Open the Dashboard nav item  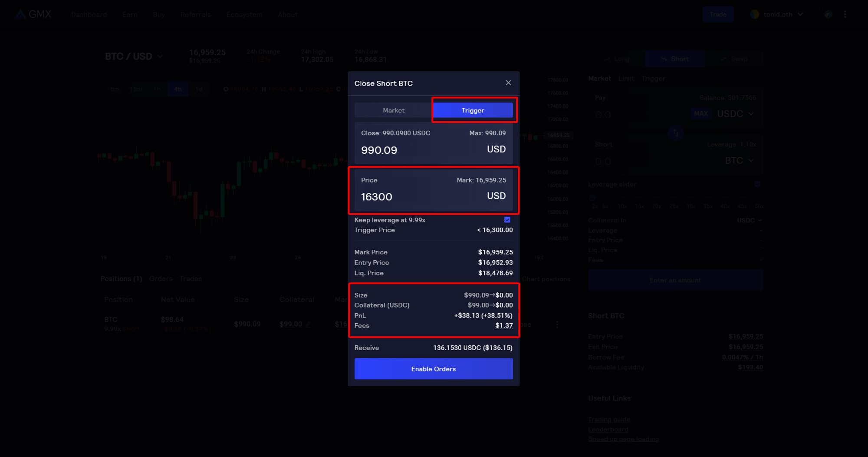click(89, 14)
